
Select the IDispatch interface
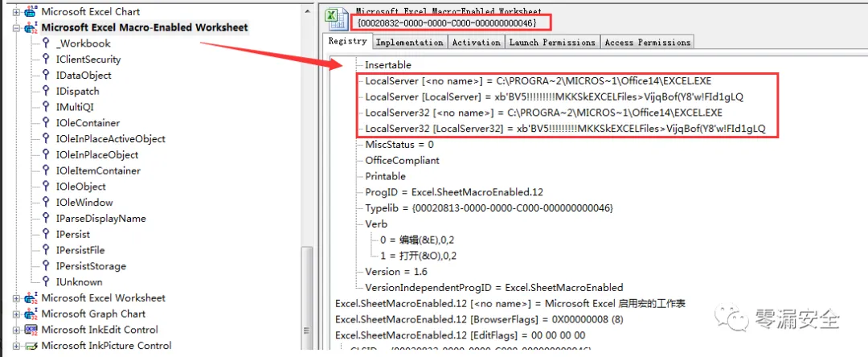(77, 92)
